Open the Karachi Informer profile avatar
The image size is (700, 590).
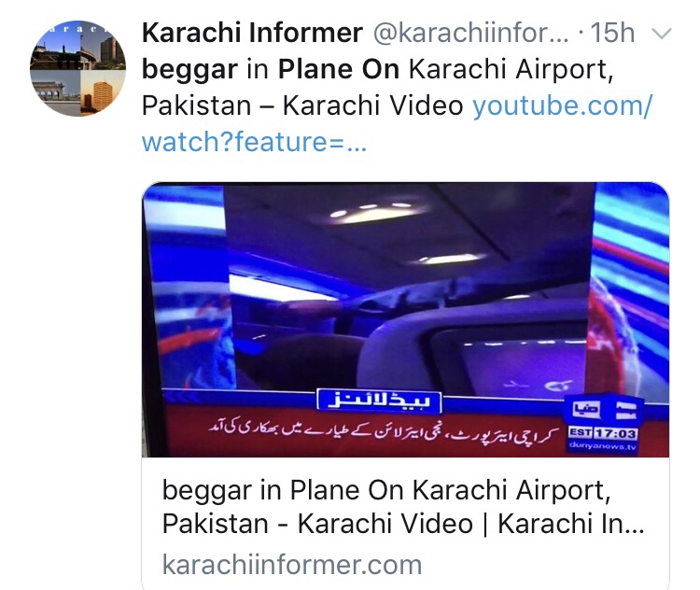pyautogui.click(x=77, y=68)
